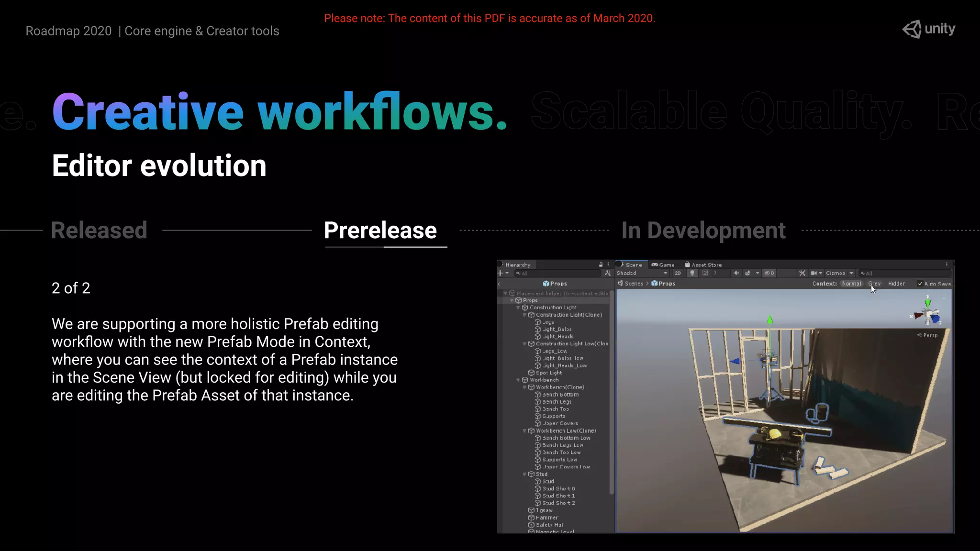Open the Scene view options menu
The height and width of the screenshot is (551, 980).
(x=947, y=264)
